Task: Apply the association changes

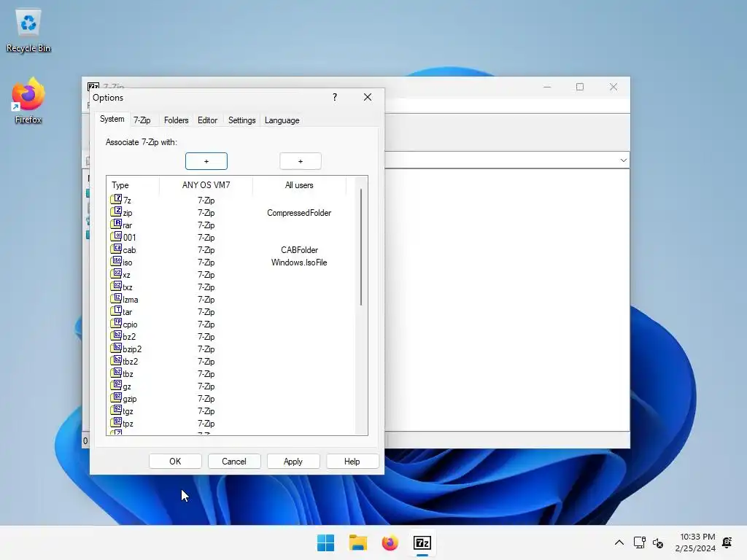Action: click(x=293, y=462)
